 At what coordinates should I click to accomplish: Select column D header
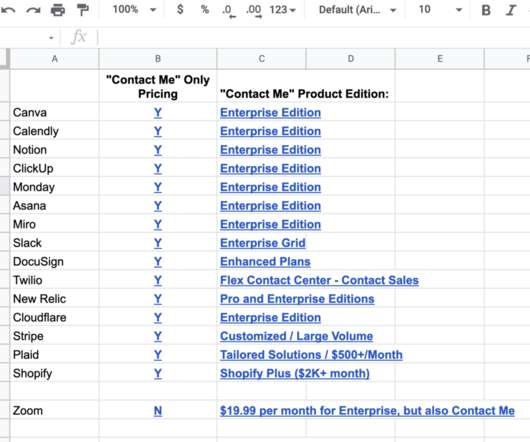click(351, 59)
